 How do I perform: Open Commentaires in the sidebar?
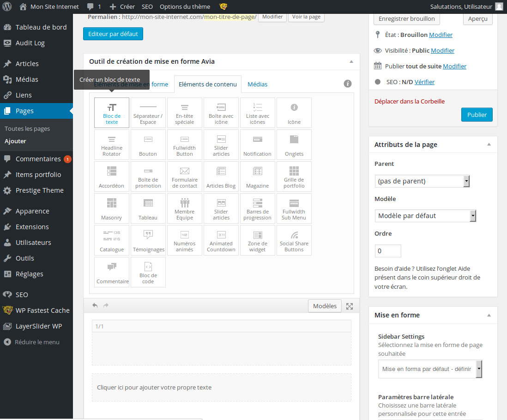click(x=36, y=159)
